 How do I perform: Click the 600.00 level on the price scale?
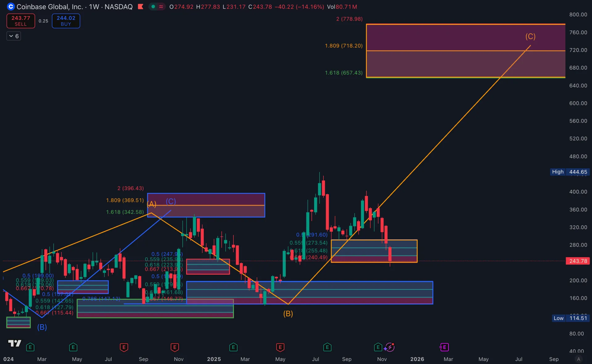[x=578, y=103]
